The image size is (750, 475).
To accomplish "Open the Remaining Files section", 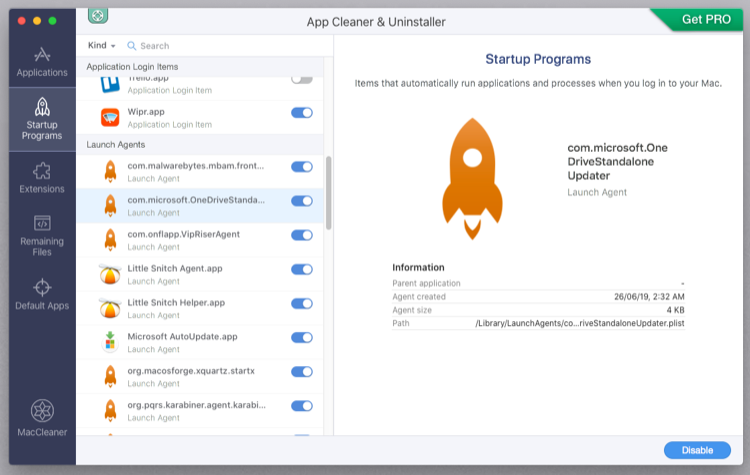I will [x=42, y=235].
